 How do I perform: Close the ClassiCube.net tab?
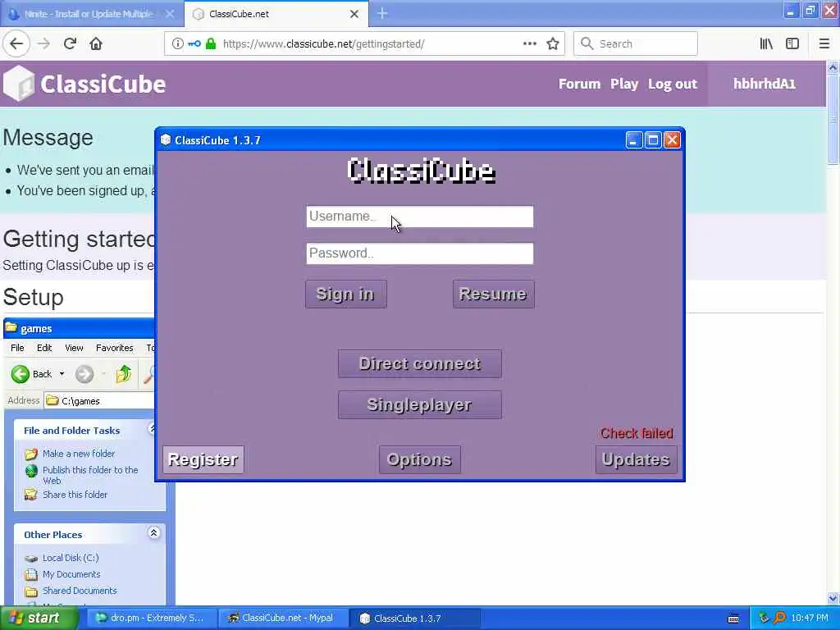coord(354,14)
